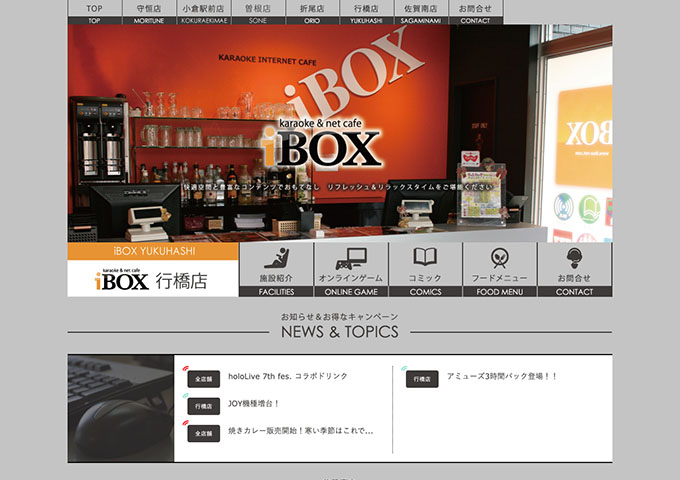Click the iBOX 行橋店 logo panel
Screen dimensions: 680x480
click(x=153, y=278)
